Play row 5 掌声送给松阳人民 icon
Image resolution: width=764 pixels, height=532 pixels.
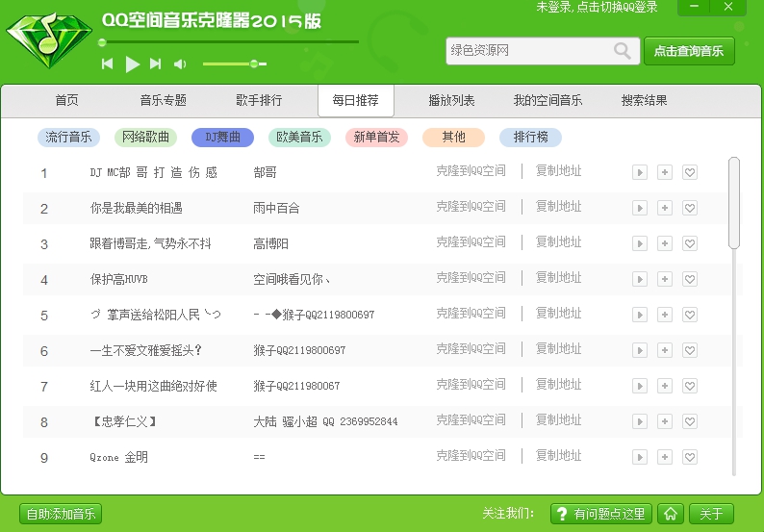[640, 315]
